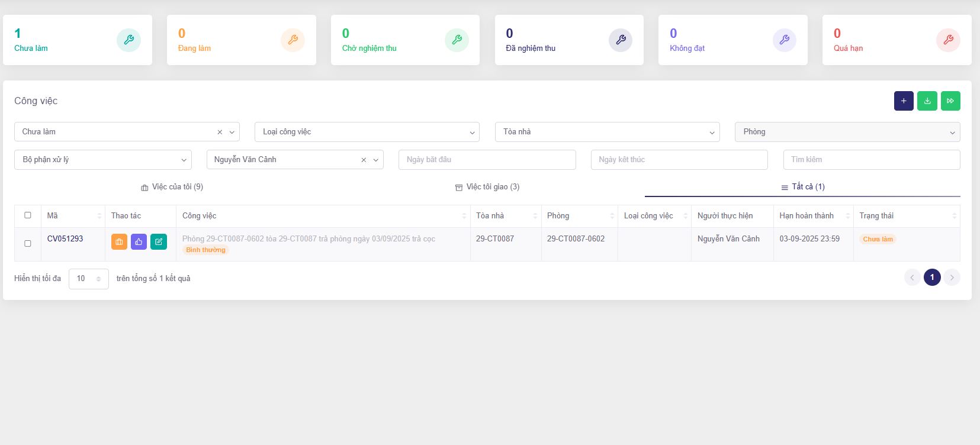Click the Tìm kiếm search field
The height and width of the screenshot is (445, 980).
pos(871,160)
